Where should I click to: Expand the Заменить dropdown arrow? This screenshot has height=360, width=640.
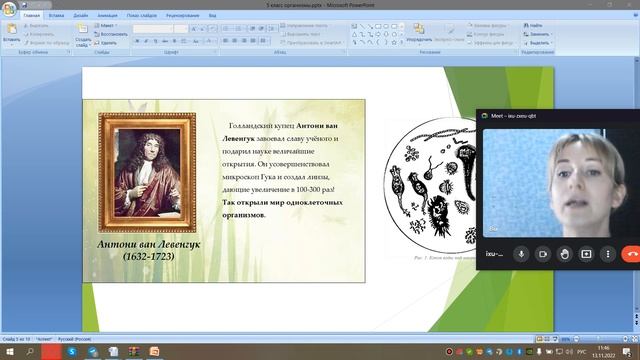(x=551, y=34)
